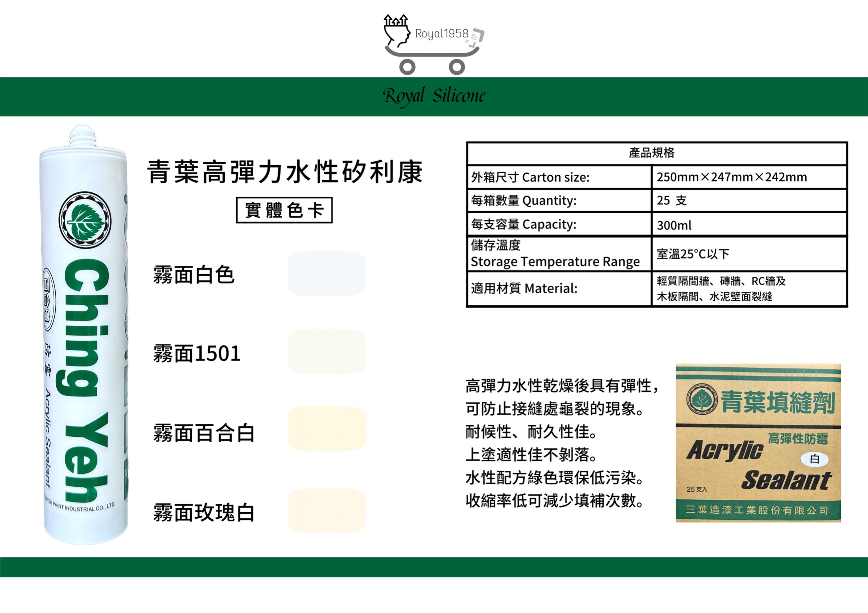The width and height of the screenshot is (868, 613).
Task: Click the 300ml value cell
Action: click(x=749, y=224)
